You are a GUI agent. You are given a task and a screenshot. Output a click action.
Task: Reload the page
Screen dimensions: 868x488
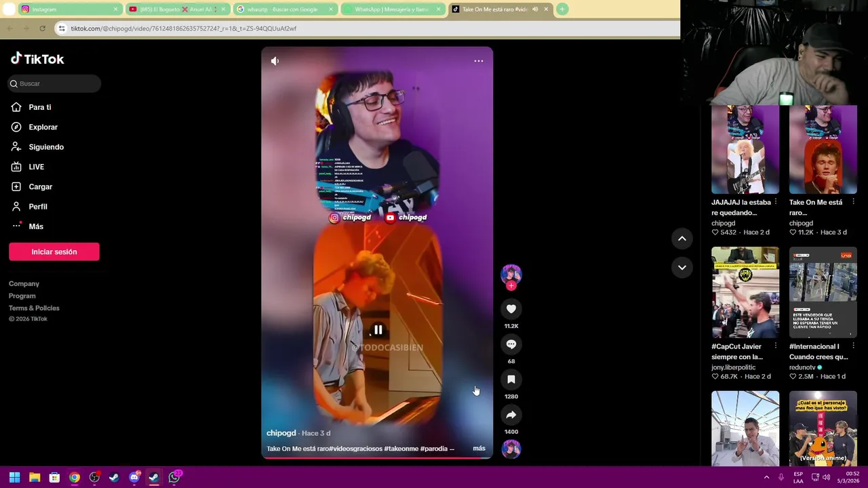42,28
